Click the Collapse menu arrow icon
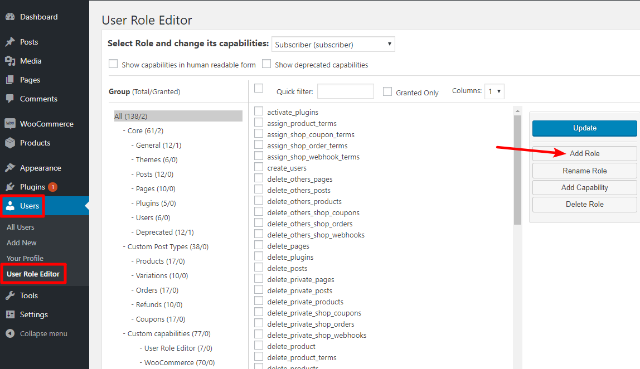This screenshot has height=369, width=640. (10, 333)
